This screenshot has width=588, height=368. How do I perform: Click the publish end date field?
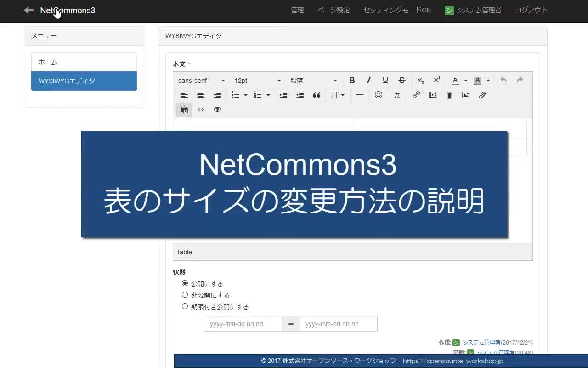coord(339,324)
